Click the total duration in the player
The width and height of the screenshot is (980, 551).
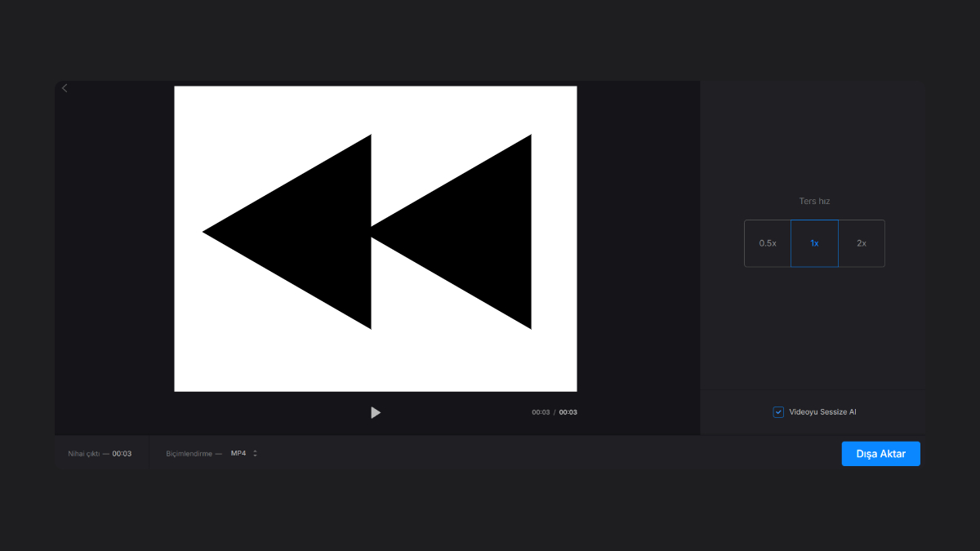pos(568,412)
